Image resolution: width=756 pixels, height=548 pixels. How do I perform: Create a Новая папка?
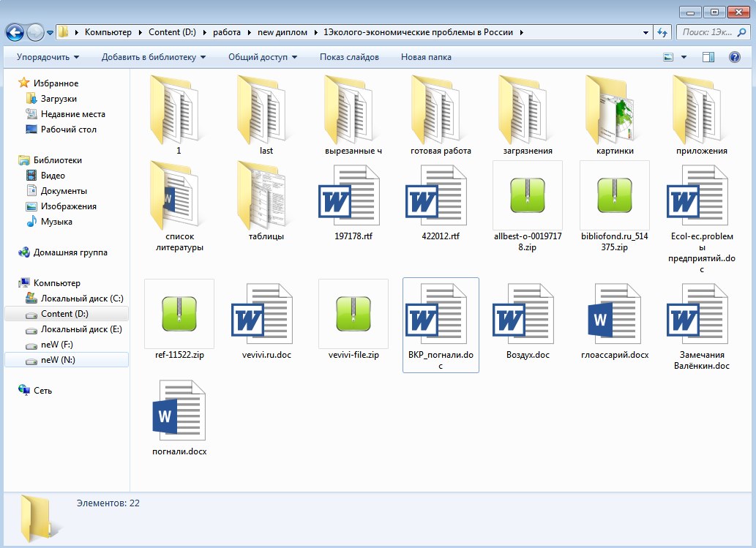click(x=426, y=57)
